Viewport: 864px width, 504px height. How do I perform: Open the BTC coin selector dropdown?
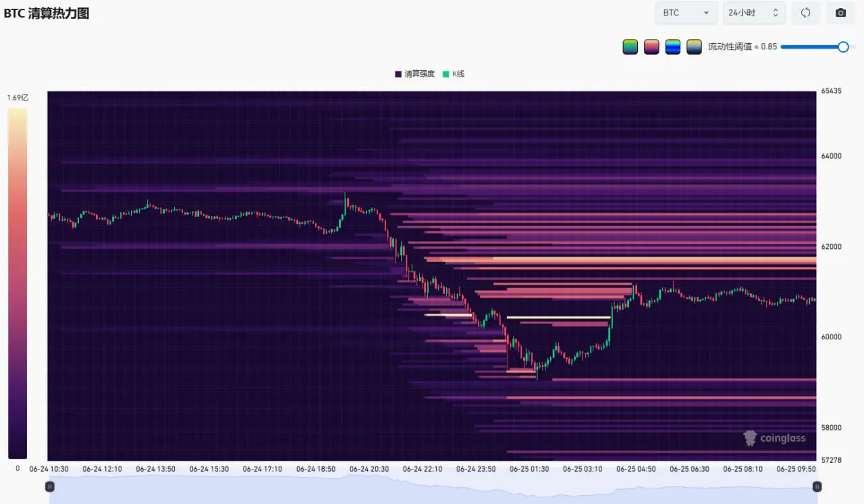click(686, 13)
